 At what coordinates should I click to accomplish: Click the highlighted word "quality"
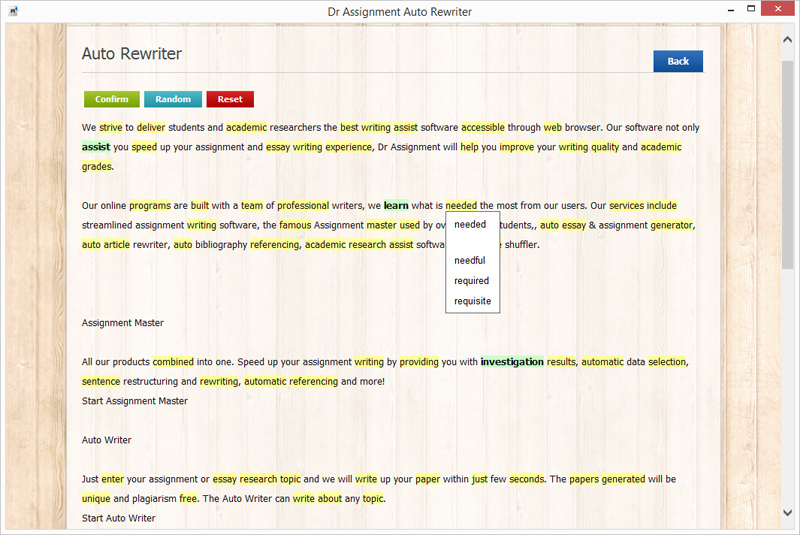[x=605, y=147]
